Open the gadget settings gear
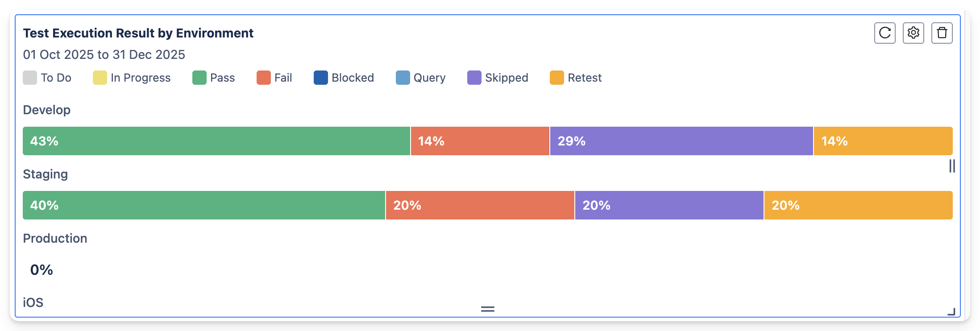The image size is (980, 331). (x=913, y=33)
